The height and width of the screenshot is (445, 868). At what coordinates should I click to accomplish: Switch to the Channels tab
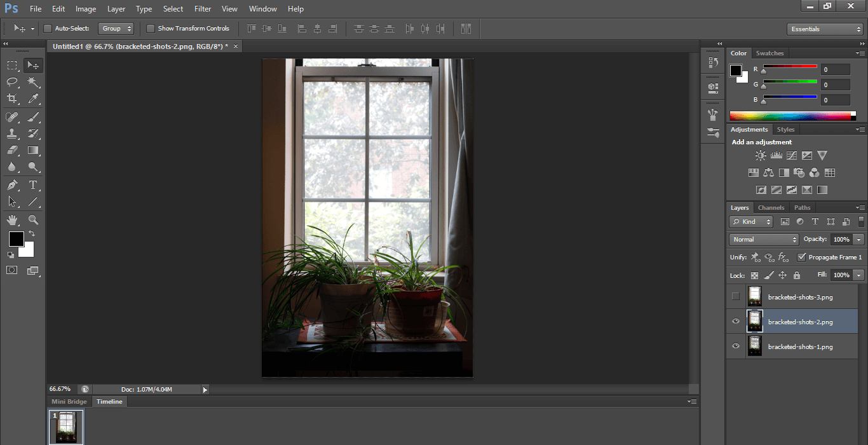(771, 208)
